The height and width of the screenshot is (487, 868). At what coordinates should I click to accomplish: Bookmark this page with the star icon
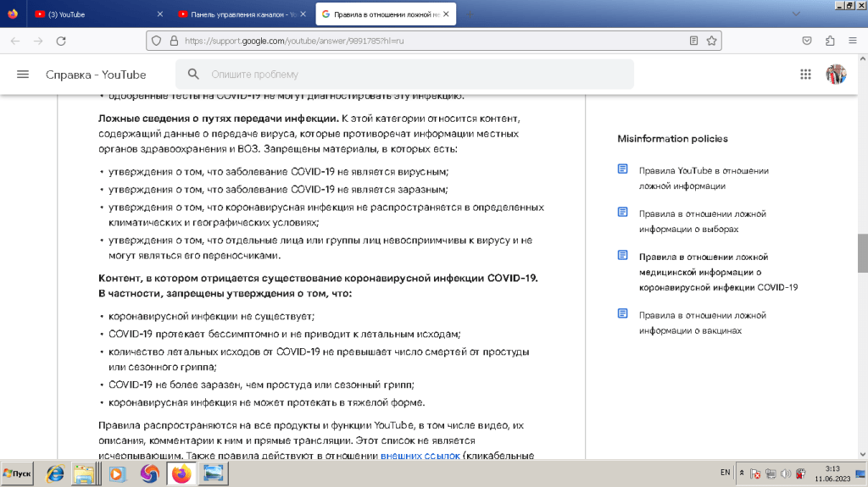pyautogui.click(x=712, y=41)
